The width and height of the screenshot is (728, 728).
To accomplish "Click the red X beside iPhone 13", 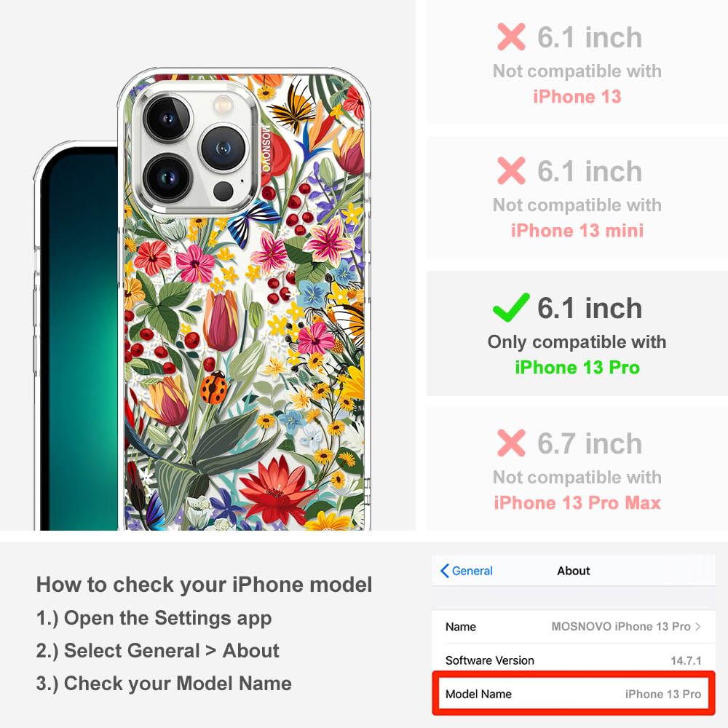I will pos(511,36).
